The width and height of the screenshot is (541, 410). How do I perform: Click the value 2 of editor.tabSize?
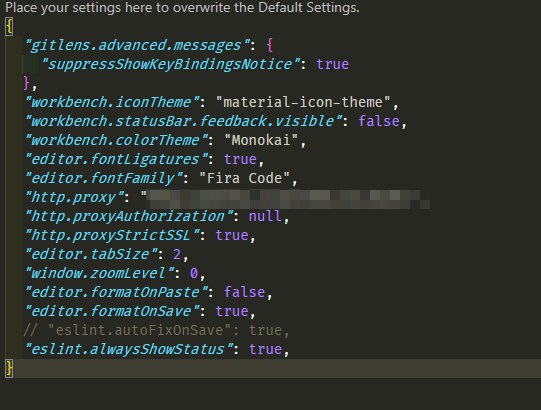pos(177,254)
